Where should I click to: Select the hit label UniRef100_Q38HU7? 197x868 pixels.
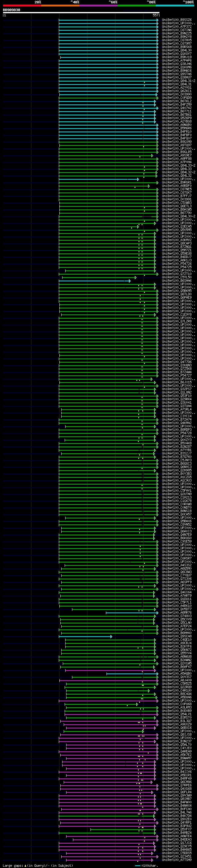[177, 78]
